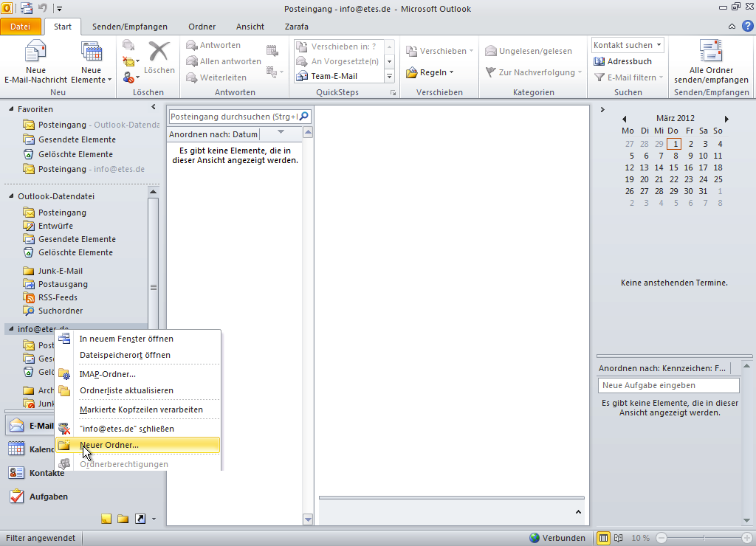Open the Verknüpfungen shortcuts icon
The width and height of the screenshot is (756, 546).
tap(140, 519)
